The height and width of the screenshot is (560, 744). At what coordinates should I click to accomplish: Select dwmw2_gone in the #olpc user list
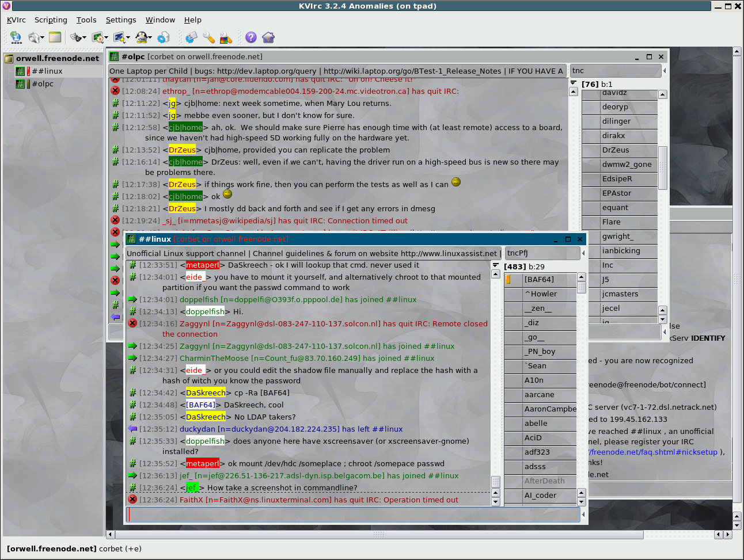coord(620,165)
